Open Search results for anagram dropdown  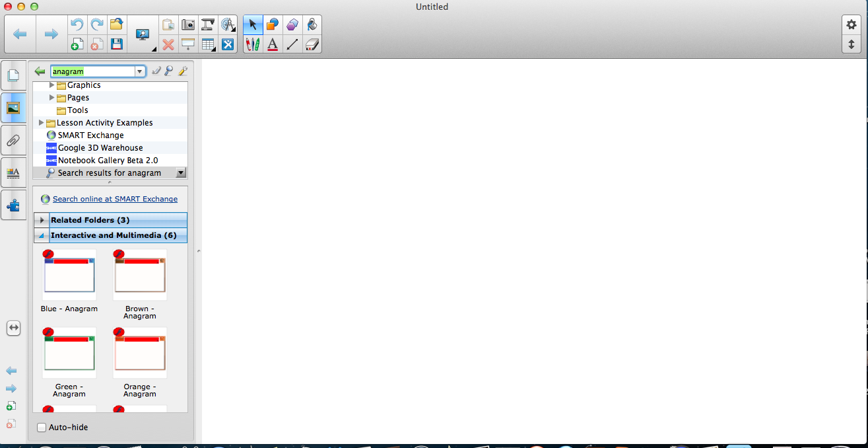181,173
